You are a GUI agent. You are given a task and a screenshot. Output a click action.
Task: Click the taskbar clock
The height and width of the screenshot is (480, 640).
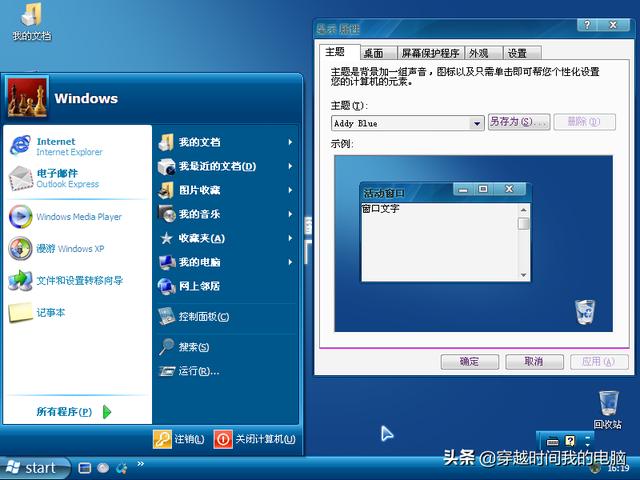tap(619, 468)
